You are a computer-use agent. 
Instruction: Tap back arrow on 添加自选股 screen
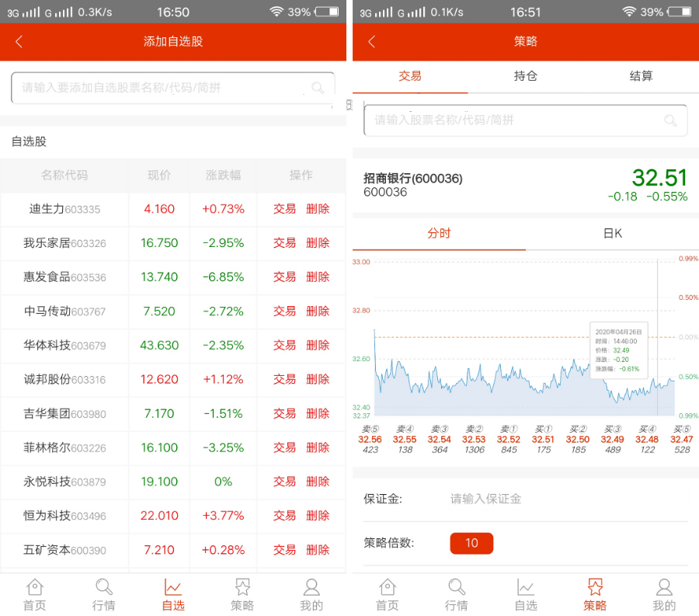click(x=19, y=42)
